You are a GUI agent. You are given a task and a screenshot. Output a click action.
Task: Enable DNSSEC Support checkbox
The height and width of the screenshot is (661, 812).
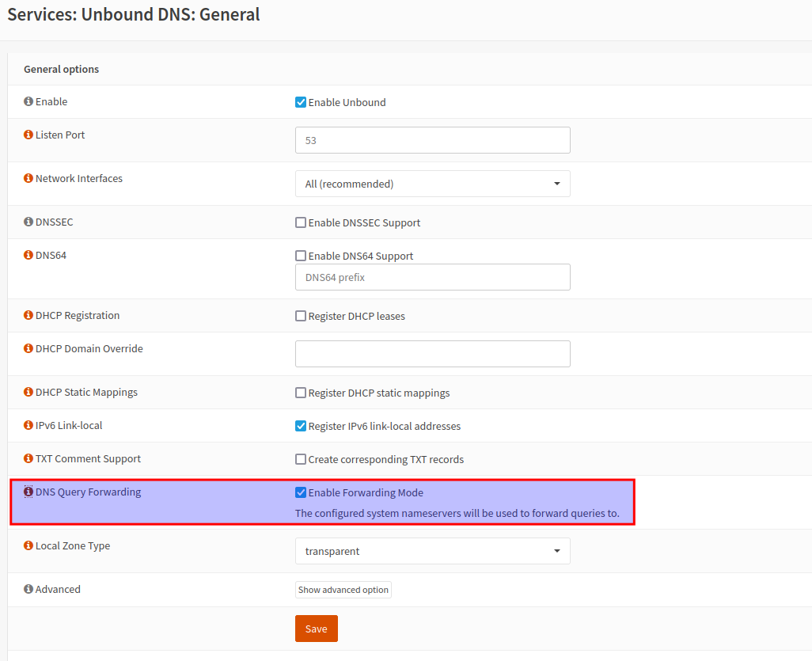301,223
